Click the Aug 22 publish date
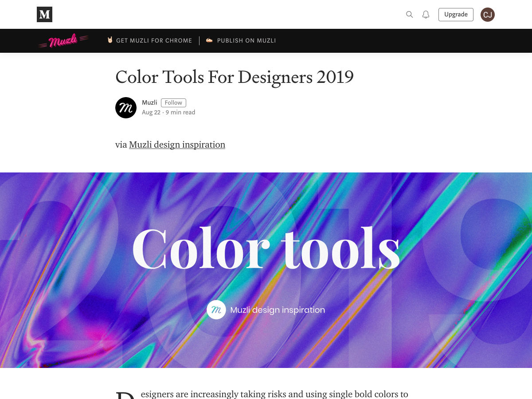 click(151, 113)
